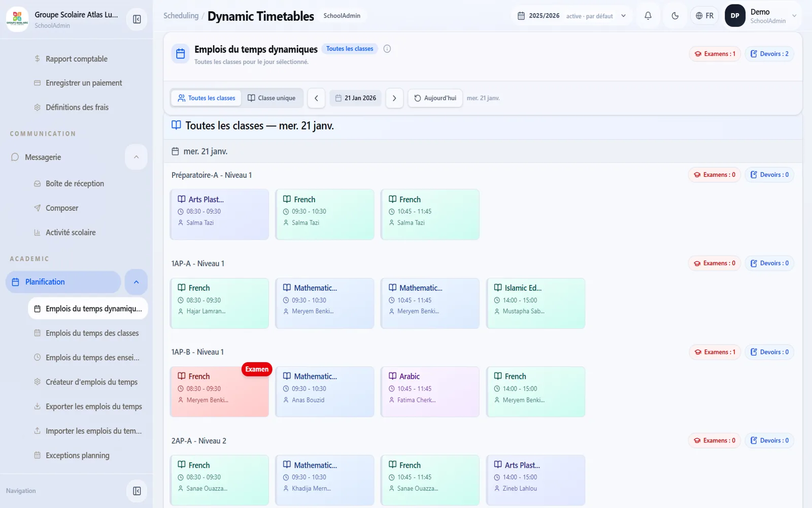Select Emplois du temps dynamiques item
This screenshot has height=508, width=812.
click(x=88, y=309)
